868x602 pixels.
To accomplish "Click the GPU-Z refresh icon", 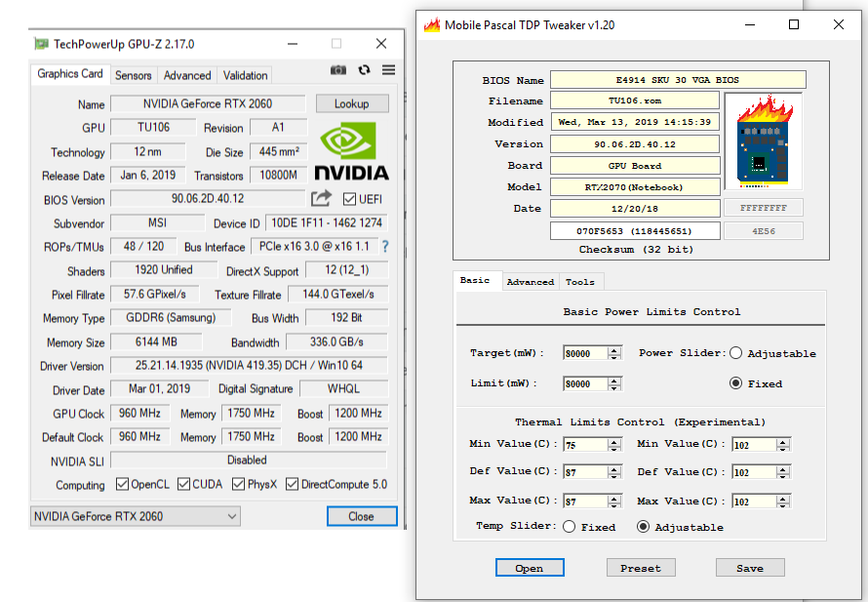I will tap(364, 70).
